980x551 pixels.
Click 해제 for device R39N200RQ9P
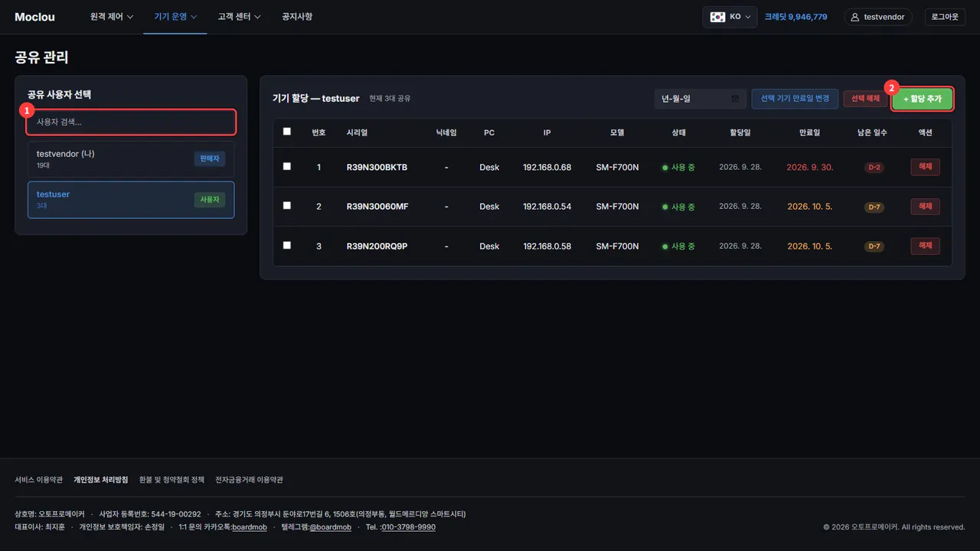[x=925, y=246]
